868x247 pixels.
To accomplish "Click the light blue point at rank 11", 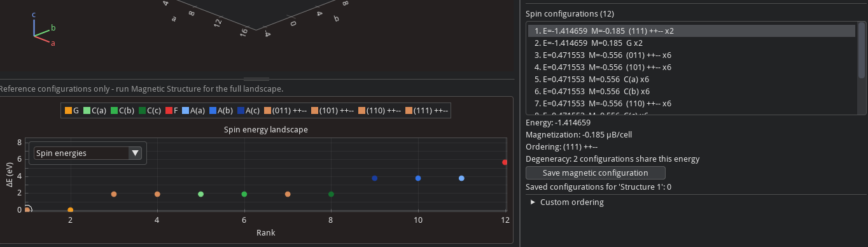I will 461,178.
